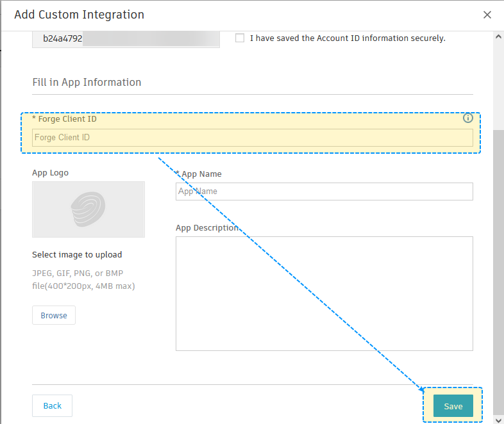Click the App Description label
504x424 pixels.
206,227
